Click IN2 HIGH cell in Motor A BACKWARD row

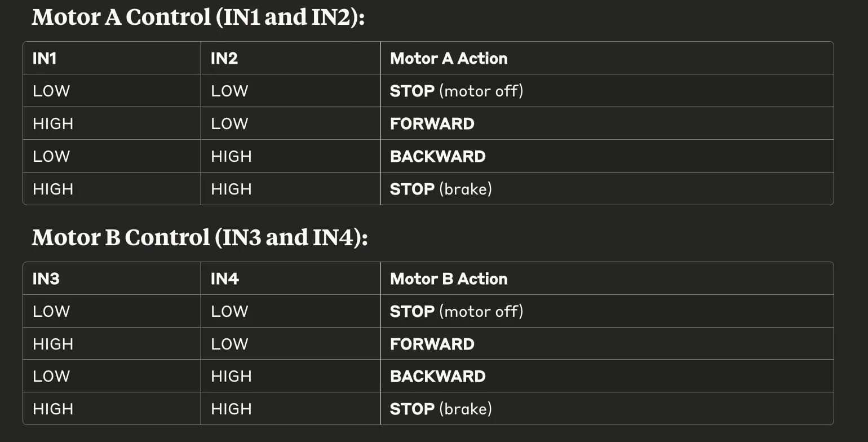coord(231,157)
